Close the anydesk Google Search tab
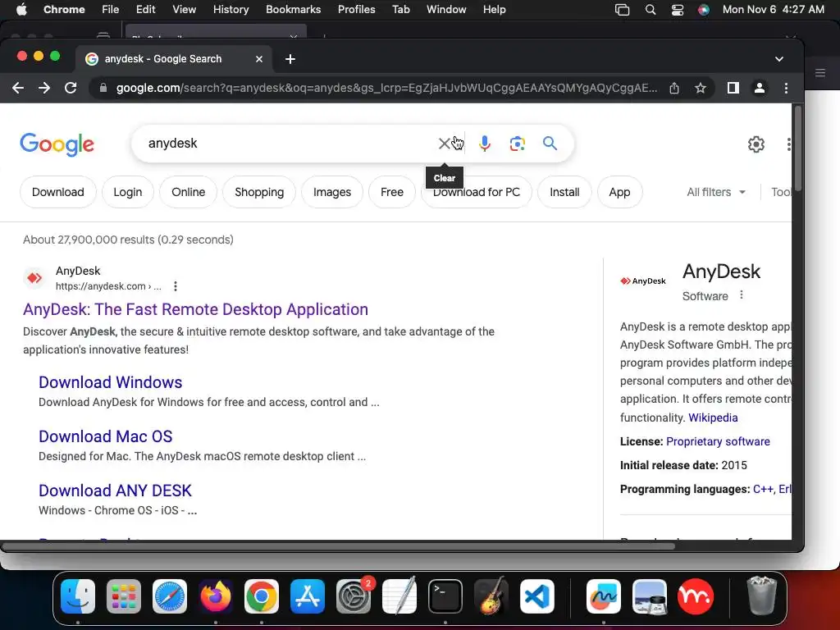This screenshot has width=840, height=630. 259,59
